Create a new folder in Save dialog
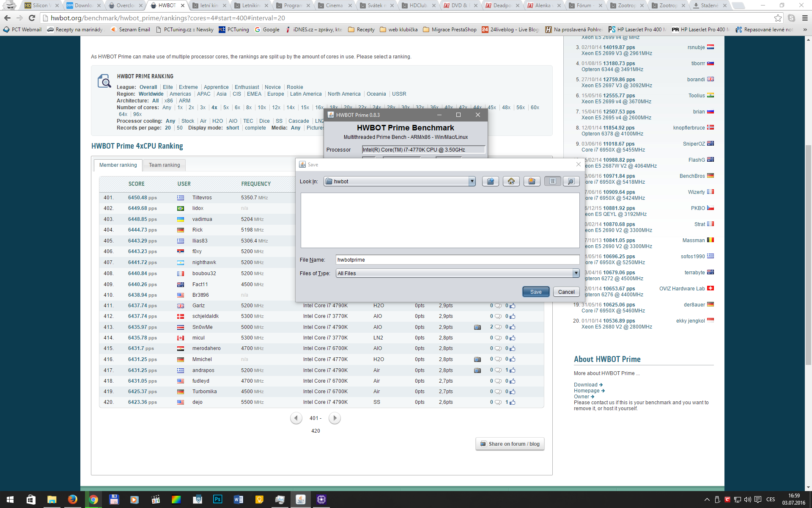The image size is (812, 508). [x=532, y=181]
